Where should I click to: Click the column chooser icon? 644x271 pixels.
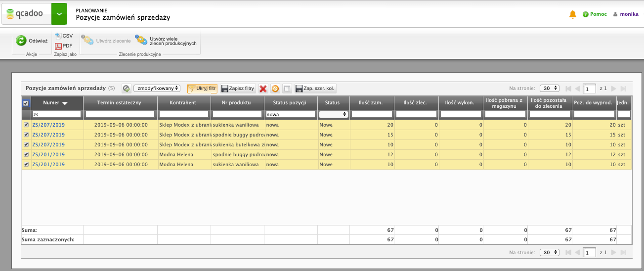click(x=287, y=89)
